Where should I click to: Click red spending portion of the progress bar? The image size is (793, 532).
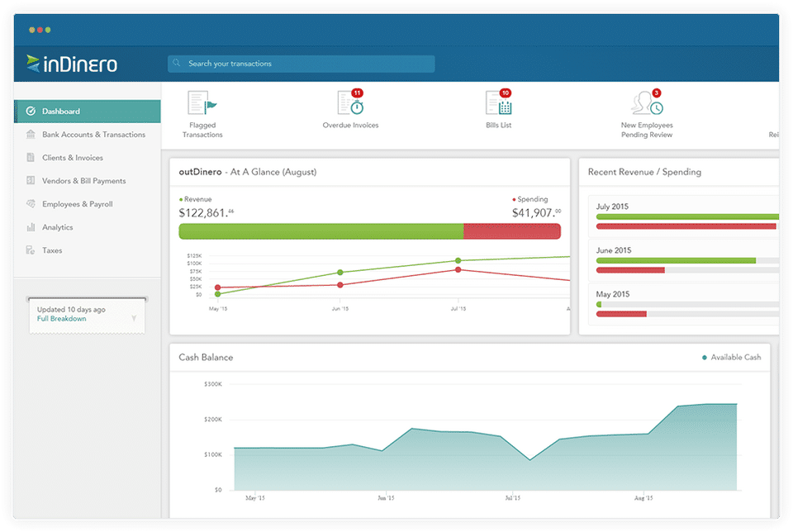point(512,231)
